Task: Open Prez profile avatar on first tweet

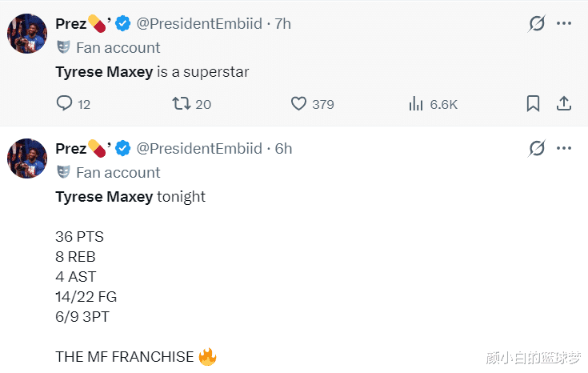Action: pyautogui.click(x=27, y=33)
